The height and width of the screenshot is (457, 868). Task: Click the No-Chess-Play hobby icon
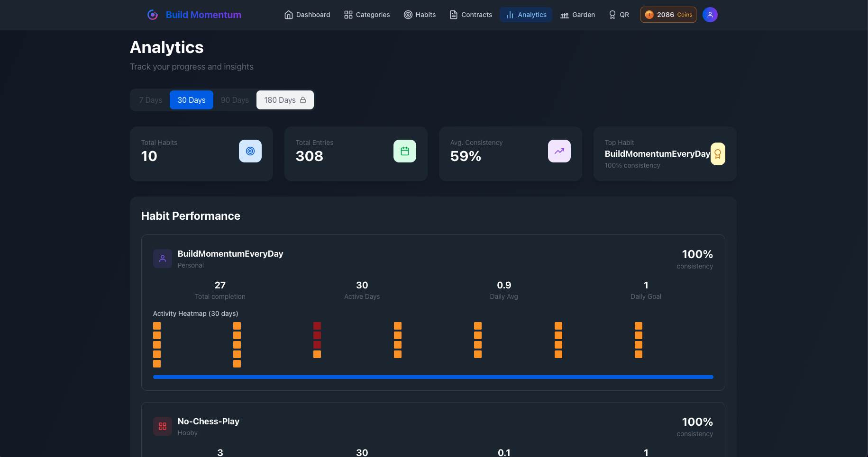(x=162, y=426)
